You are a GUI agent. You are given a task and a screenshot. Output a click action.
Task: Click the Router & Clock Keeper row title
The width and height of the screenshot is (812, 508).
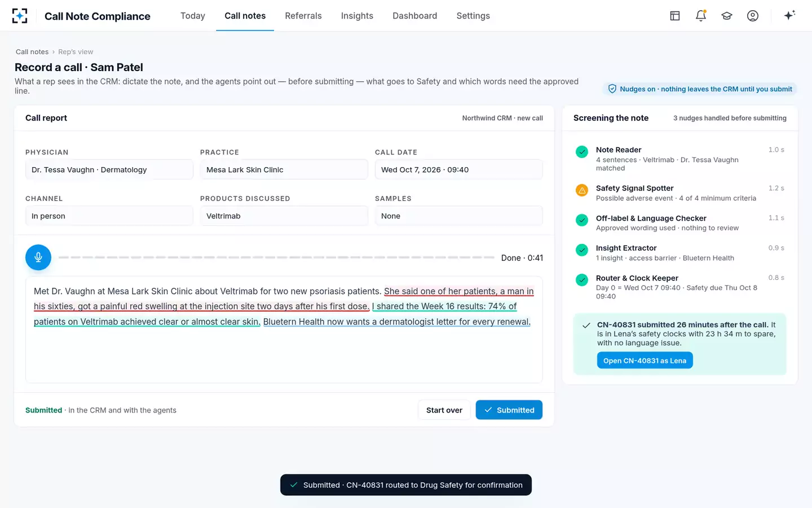coord(637,278)
